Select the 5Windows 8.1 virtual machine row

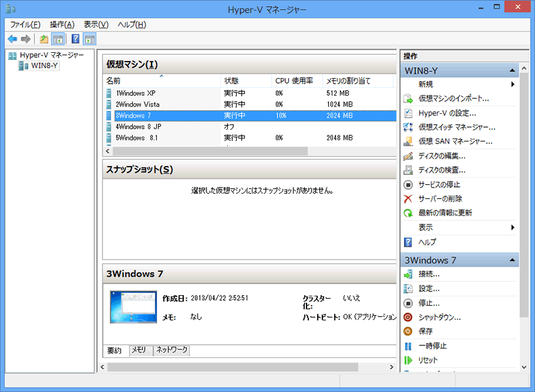(x=249, y=138)
